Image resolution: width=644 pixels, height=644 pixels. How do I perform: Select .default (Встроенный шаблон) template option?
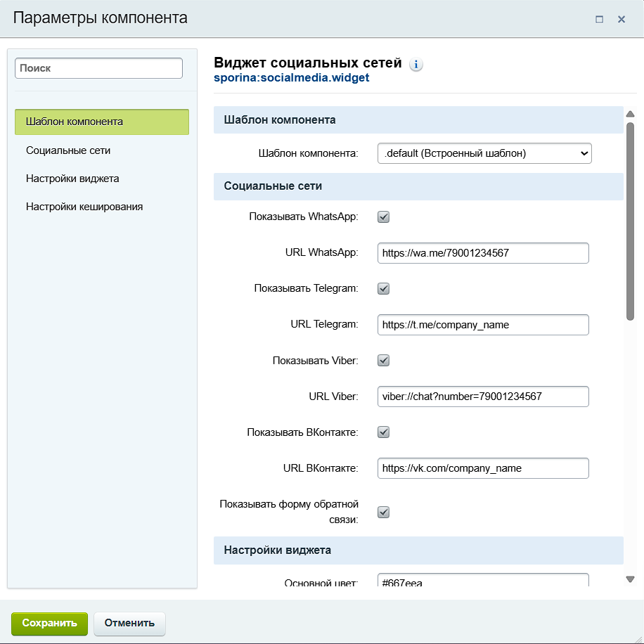[483, 153]
